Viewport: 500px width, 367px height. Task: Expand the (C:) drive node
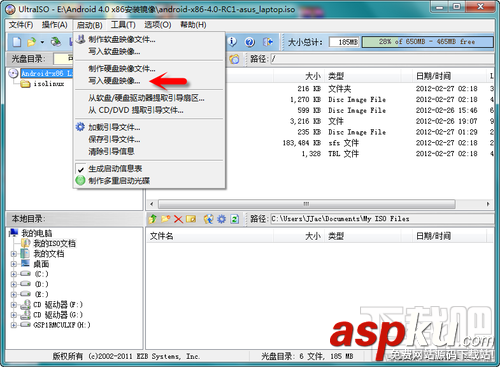pos(14,274)
